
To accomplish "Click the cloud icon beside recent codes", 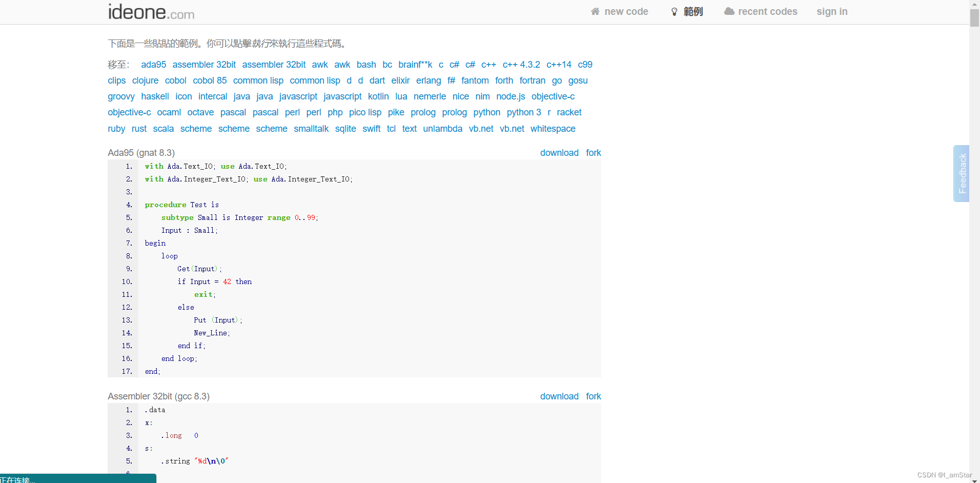I will pyautogui.click(x=729, y=11).
